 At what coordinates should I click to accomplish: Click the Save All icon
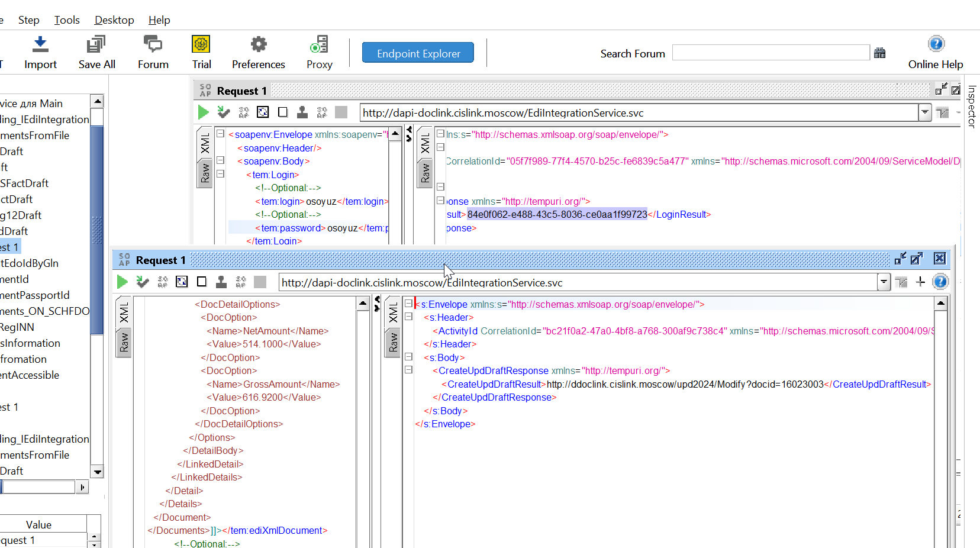[x=96, y=44]
